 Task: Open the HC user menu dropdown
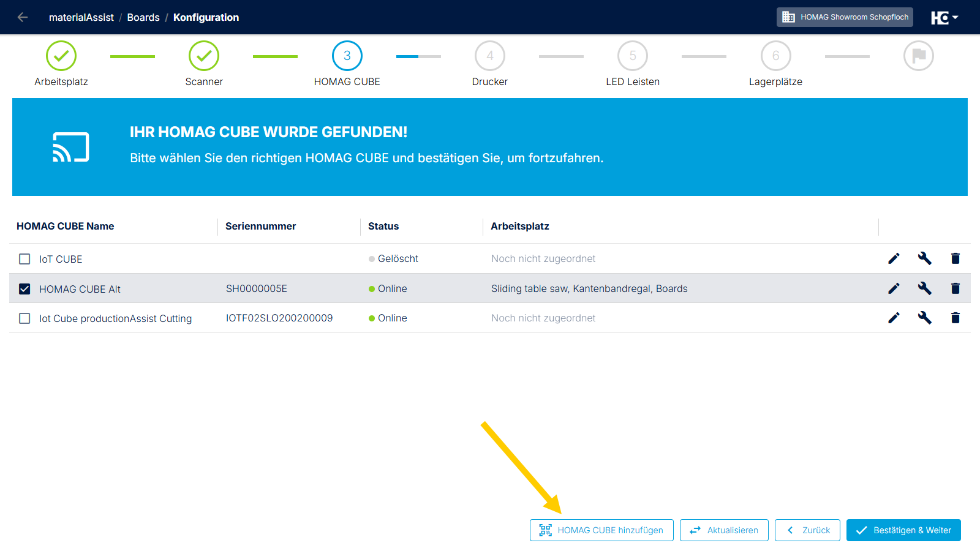[944, 18]
